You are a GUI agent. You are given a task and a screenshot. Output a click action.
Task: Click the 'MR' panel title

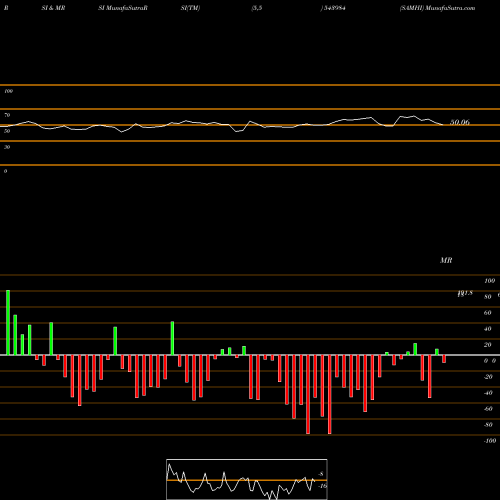click(446, 260)
